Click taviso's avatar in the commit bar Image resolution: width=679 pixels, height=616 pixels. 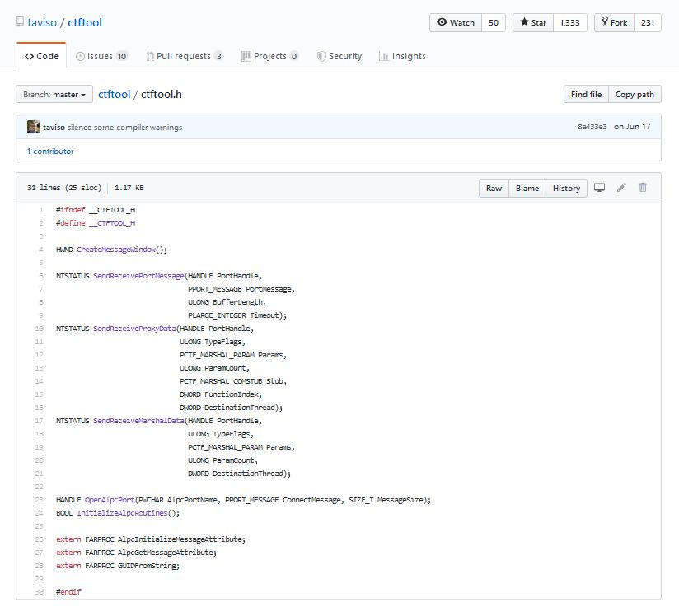pos(33,128)
